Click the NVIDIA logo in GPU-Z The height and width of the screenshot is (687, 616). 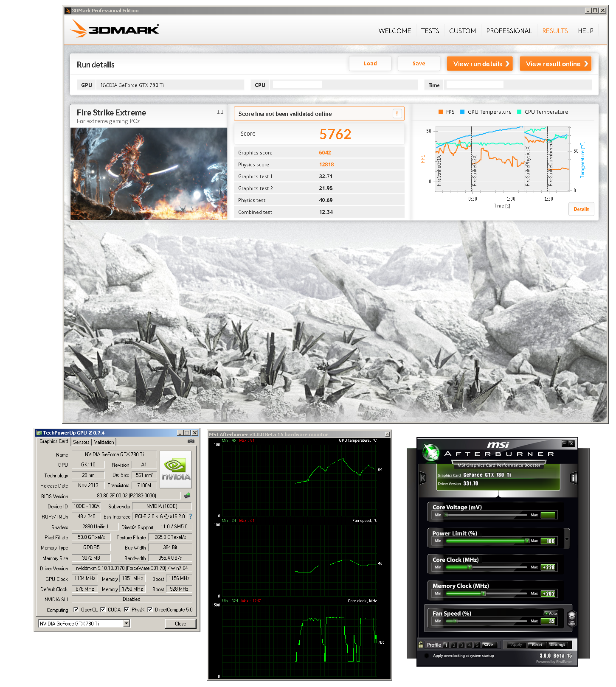coord(176,469)
